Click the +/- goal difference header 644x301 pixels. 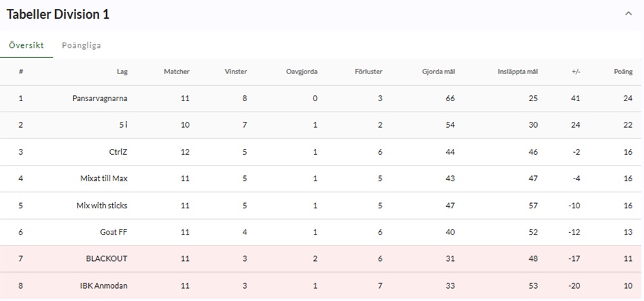(575, 72)
